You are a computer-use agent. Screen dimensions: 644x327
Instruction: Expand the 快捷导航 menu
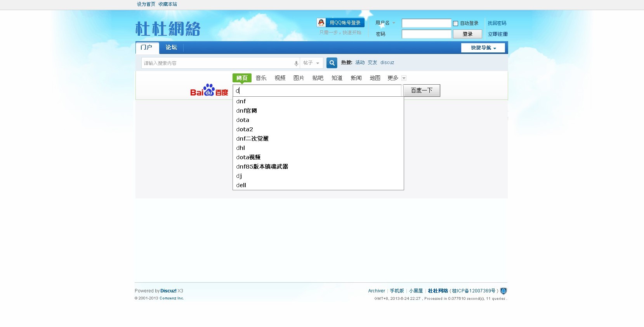click(x=483, y=48)
